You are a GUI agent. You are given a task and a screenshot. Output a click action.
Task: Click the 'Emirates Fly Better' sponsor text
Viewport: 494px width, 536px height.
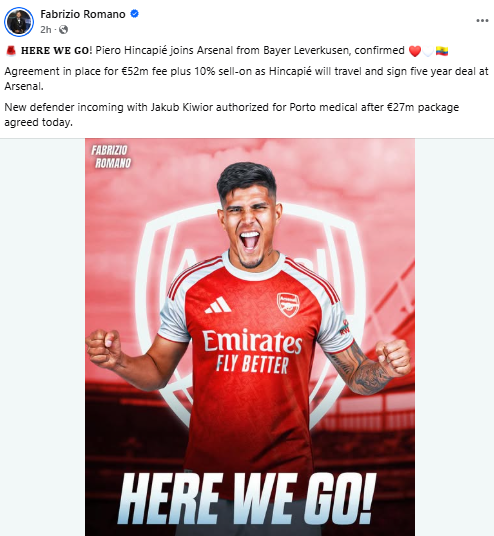tap(252, 352)
